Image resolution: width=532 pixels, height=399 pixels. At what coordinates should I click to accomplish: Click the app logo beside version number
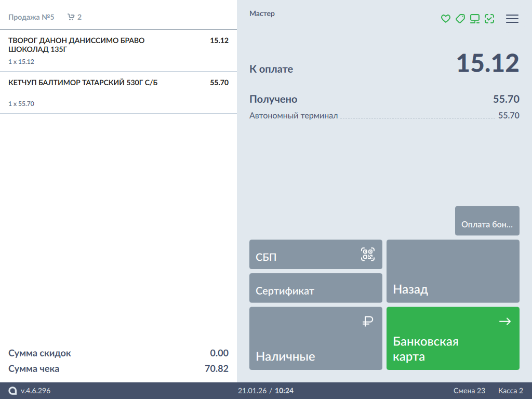[12, 391]
